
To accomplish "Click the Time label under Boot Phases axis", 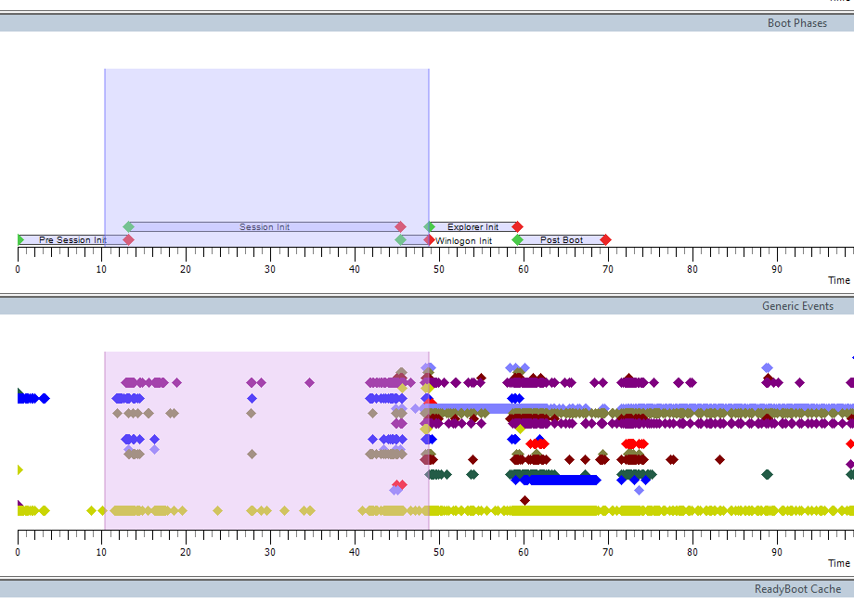I will pos(839,280).
